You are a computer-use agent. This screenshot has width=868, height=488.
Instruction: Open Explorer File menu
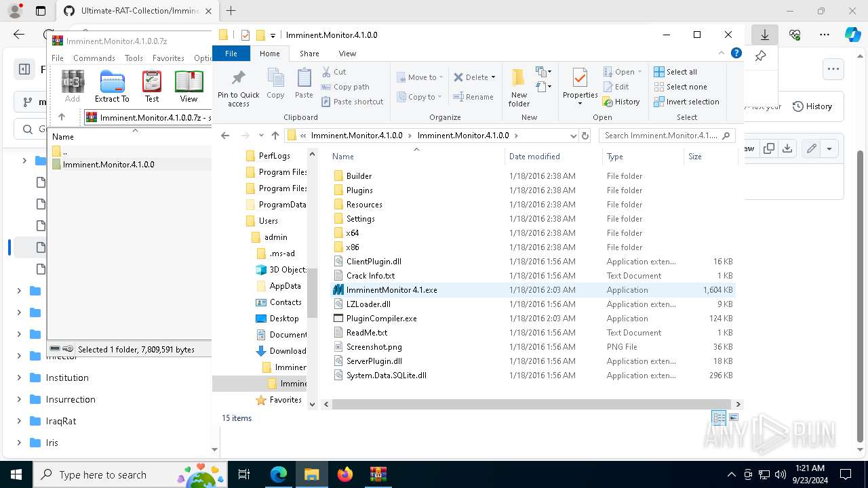pos(231,54)
